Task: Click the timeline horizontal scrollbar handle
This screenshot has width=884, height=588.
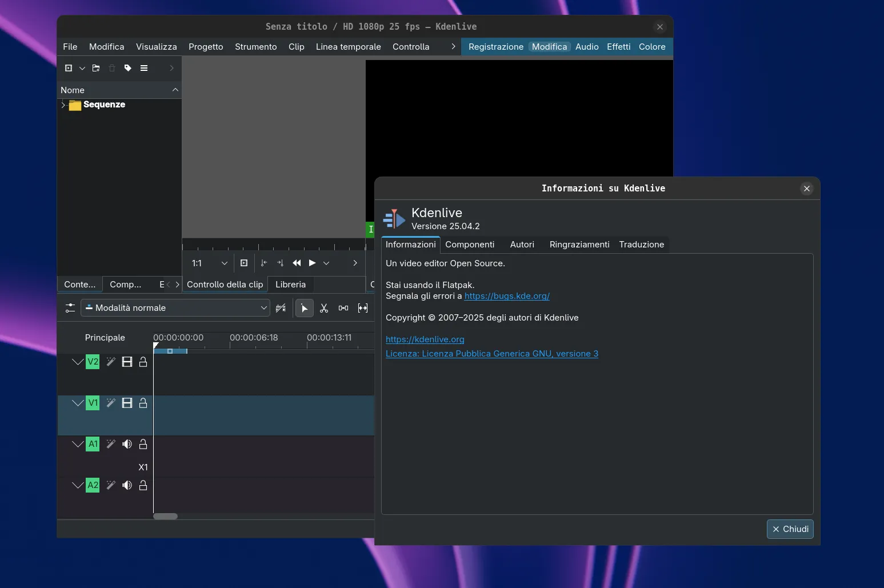Action: coord(166,517)
